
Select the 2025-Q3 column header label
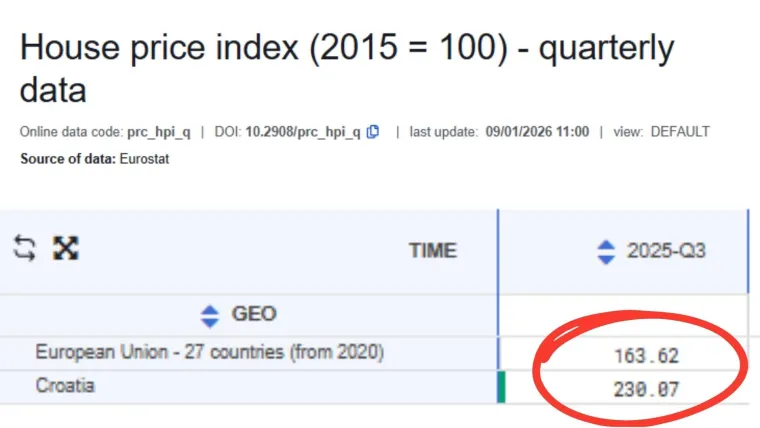point(666,251)
